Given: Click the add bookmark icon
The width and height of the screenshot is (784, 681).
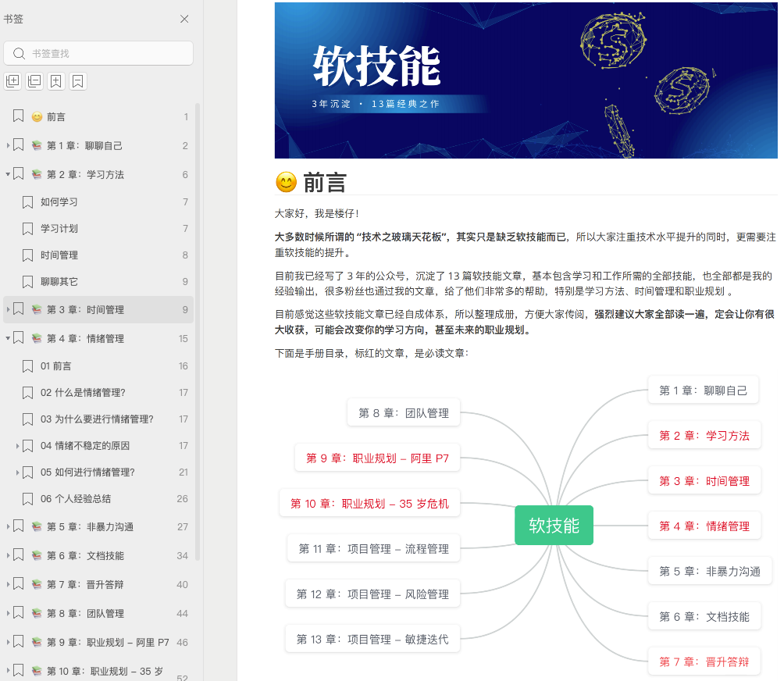Looking at the screenshot, I should (x=56, y=81).
